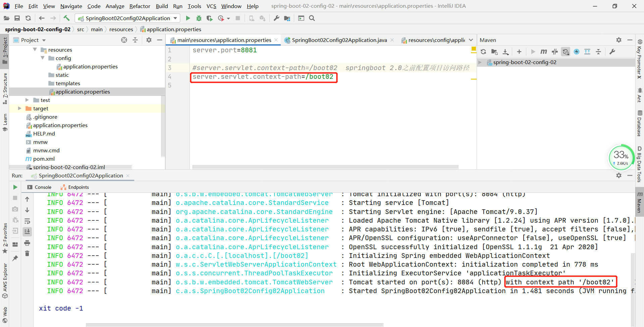Image resolution: width=644 pixels, height=327 pixels.
Task: Open the Project view selector dropdown
Action: [x=44, y=40]
